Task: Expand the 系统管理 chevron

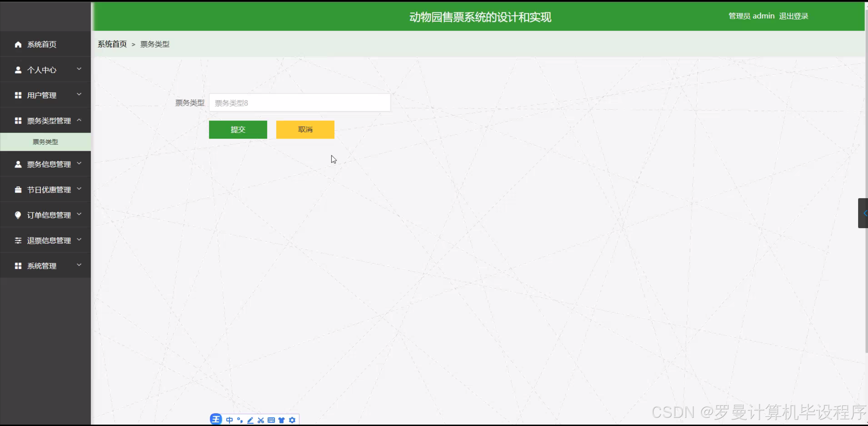Action: point(79,265)
